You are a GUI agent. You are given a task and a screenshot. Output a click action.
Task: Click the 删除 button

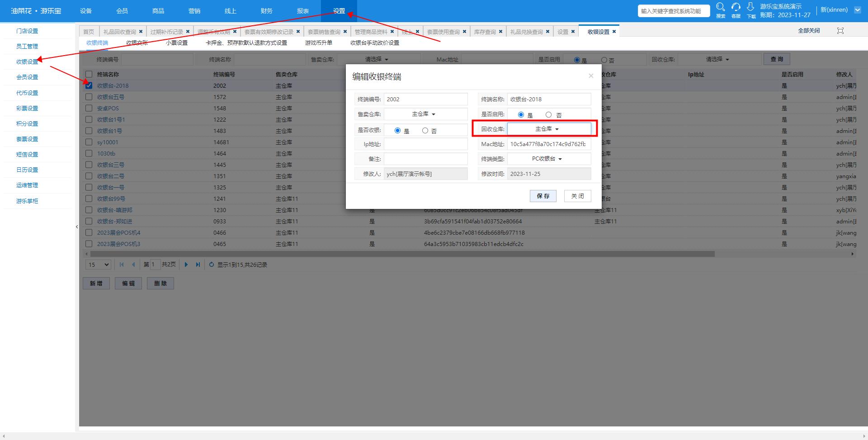160,284
